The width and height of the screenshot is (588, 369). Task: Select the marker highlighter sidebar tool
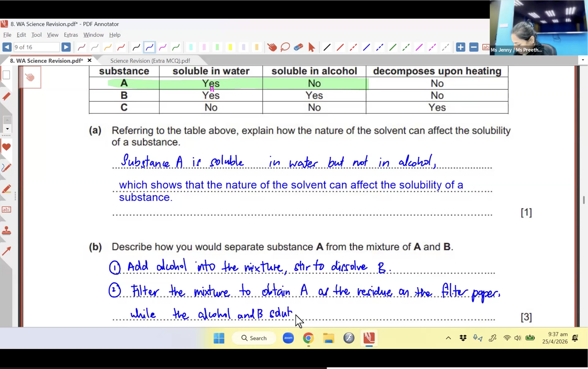tap(6, 189)
